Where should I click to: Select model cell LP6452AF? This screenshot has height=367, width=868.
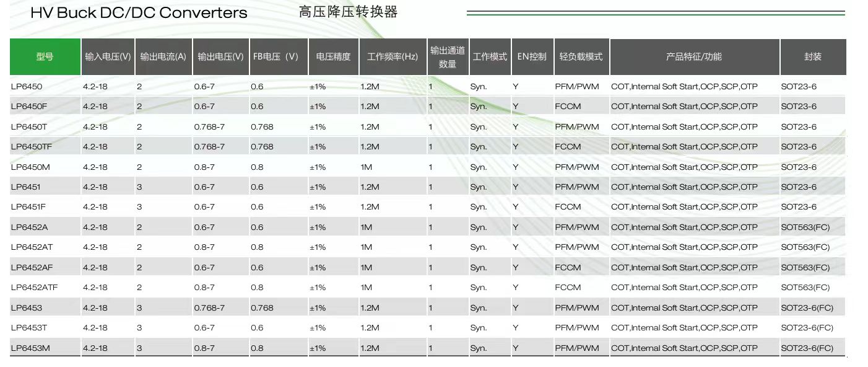32,268
